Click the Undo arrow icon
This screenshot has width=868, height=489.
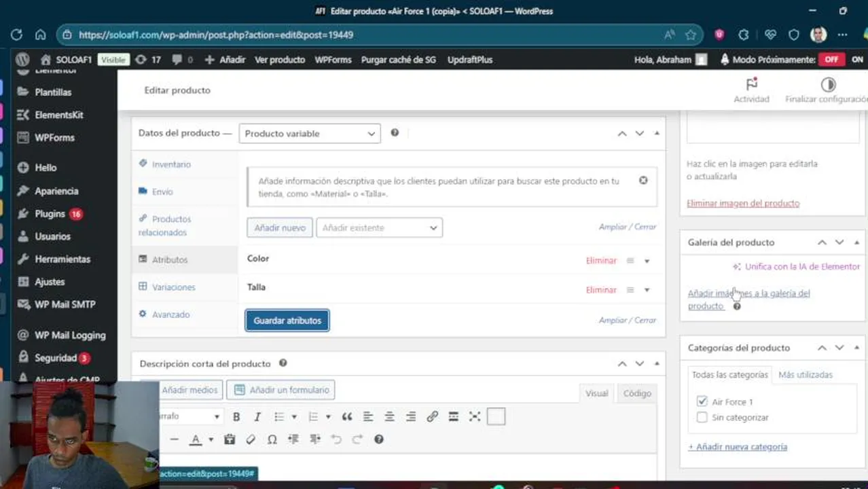pos(336,439)
